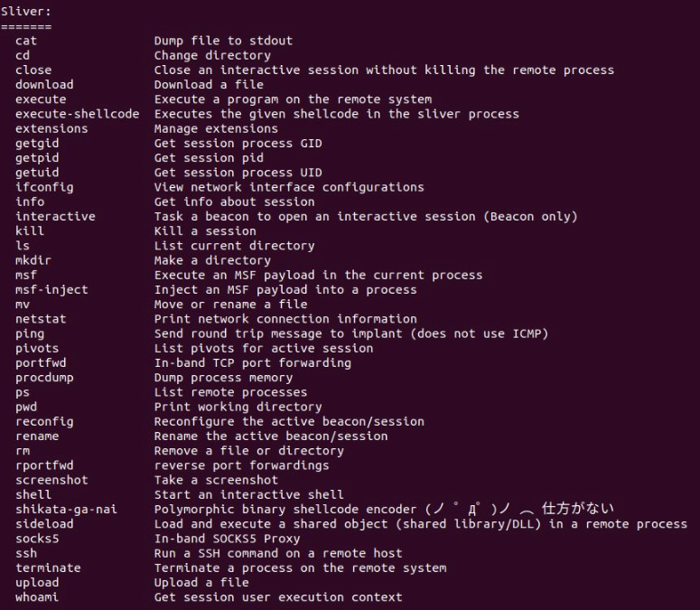The width and height of the screenshot is (700, 610).
Task: Click the 'sideload' command name
Action: point(44,524)
